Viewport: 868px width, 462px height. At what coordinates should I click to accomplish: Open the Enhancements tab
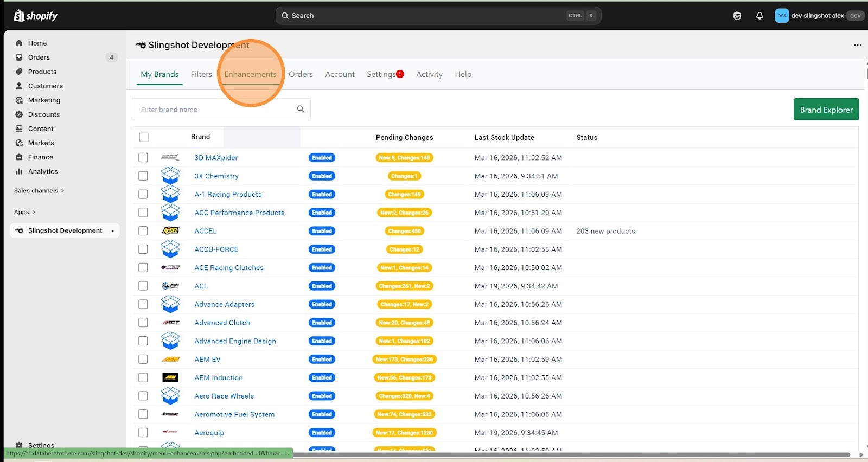(x=250, y=74)
